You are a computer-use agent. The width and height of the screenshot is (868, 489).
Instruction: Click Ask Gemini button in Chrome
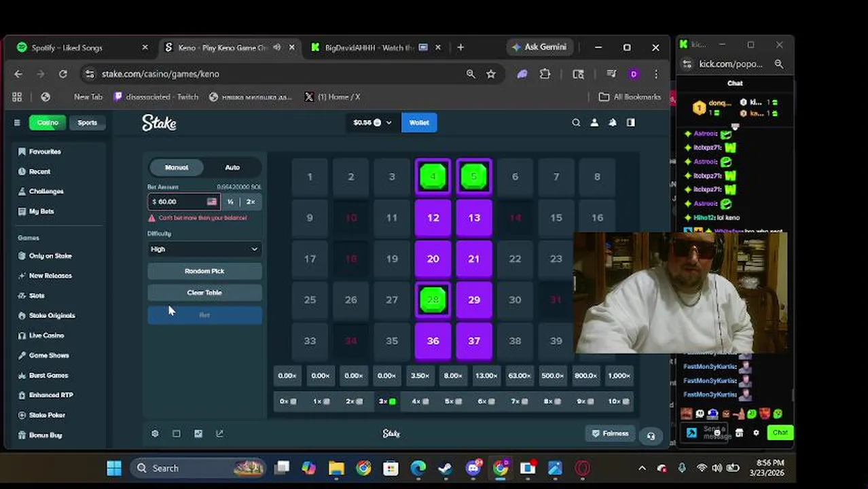tap(540, 47)
